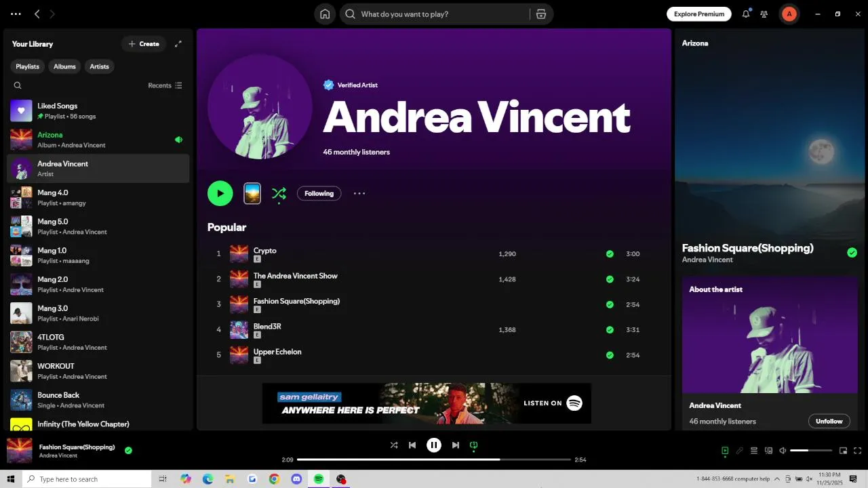Open the WORKOUT playlist
Image resolution: width=868 pixels, height=488 pixels.
point(98,371)
